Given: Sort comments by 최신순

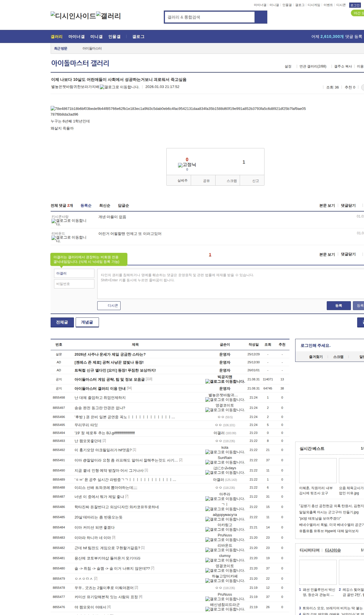Looking at the screenshot, I should point(105,206).
